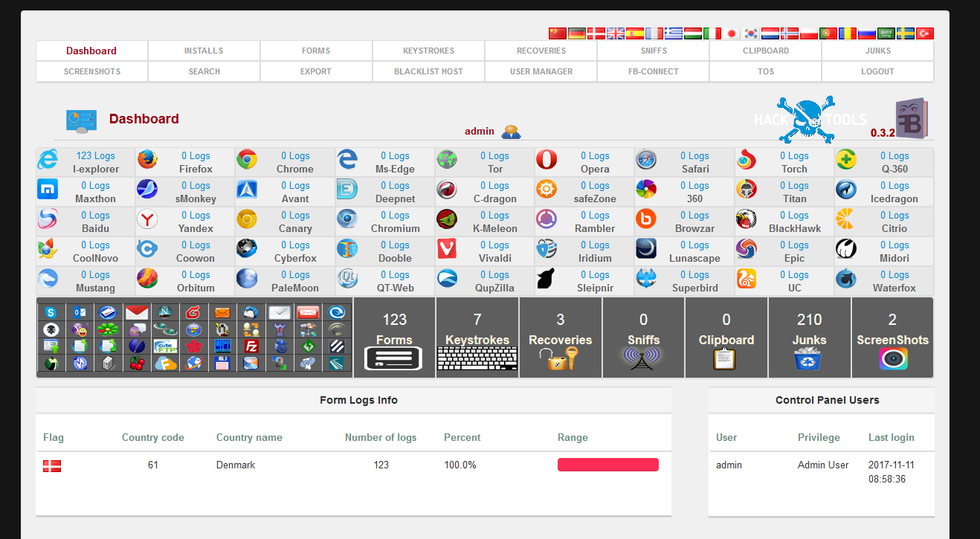Screen dimensions: 980x539
Task: Open the JUNKS tab
Action: click(878, 51)
